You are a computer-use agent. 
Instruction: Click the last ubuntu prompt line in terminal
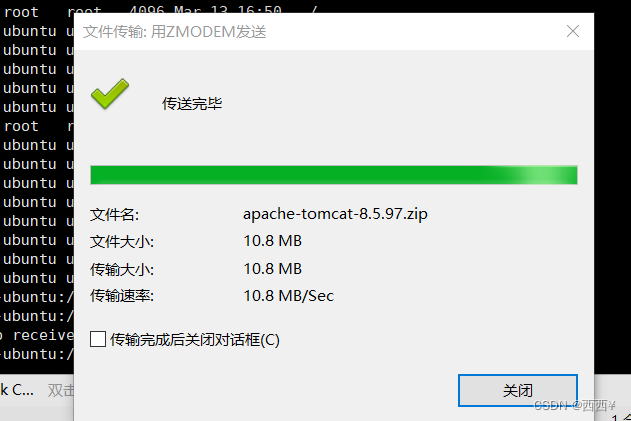click(37, 354)
